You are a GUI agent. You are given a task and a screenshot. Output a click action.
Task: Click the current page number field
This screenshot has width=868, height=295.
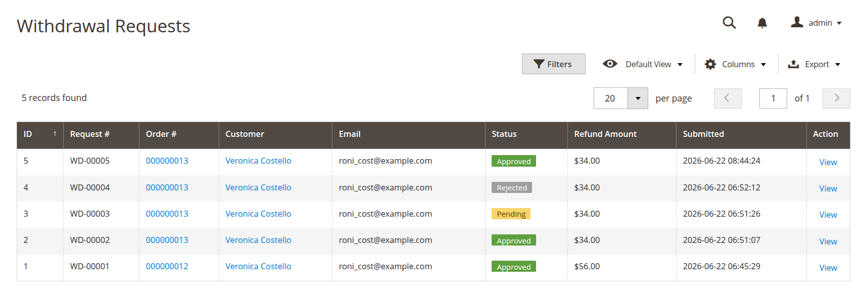point(773,99)
